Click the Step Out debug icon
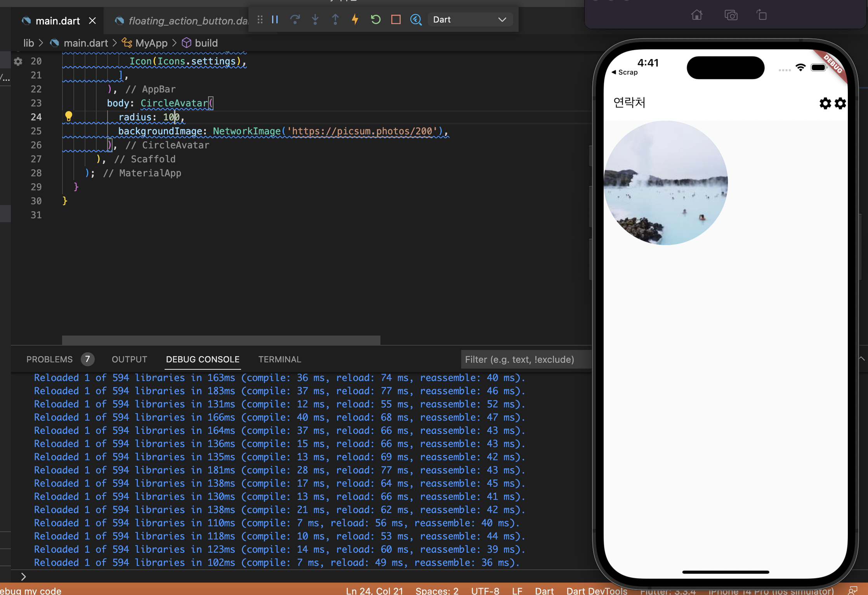This screenshot has height=595, width=868. 335,19
